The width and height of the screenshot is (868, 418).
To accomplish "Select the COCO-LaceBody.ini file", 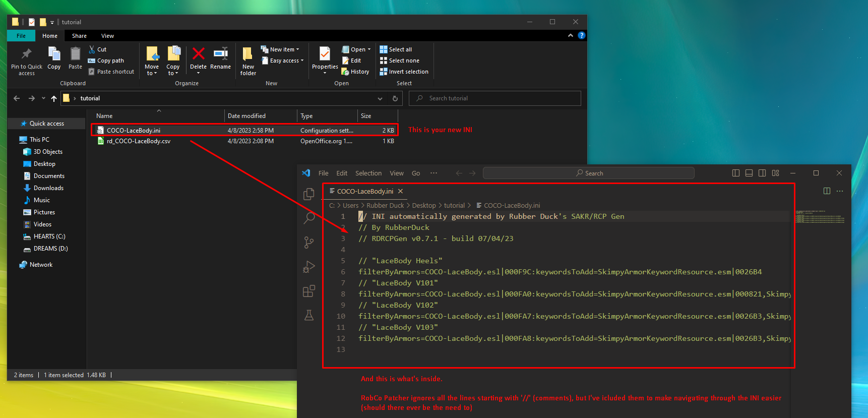I will coord(244,130).
